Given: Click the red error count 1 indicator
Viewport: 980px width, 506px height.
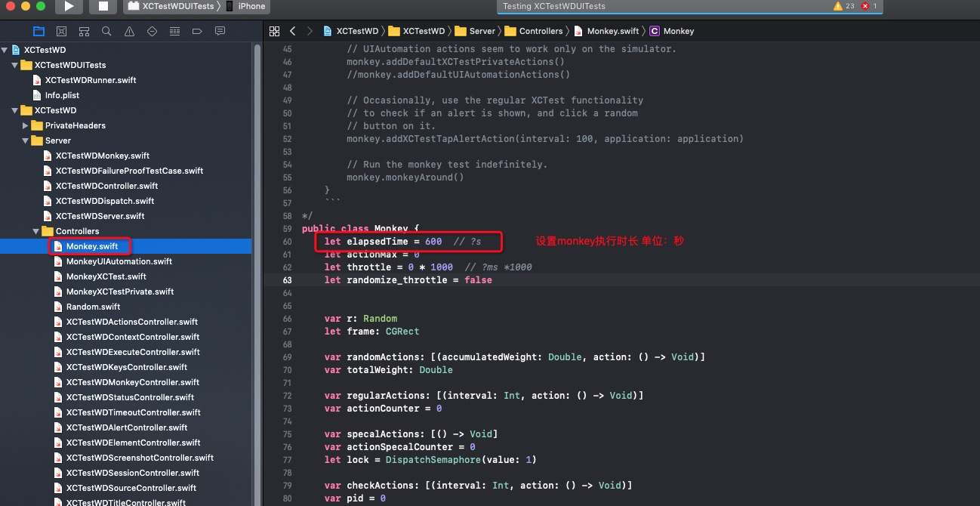Looking at the screenshot, I should point(869,6).
